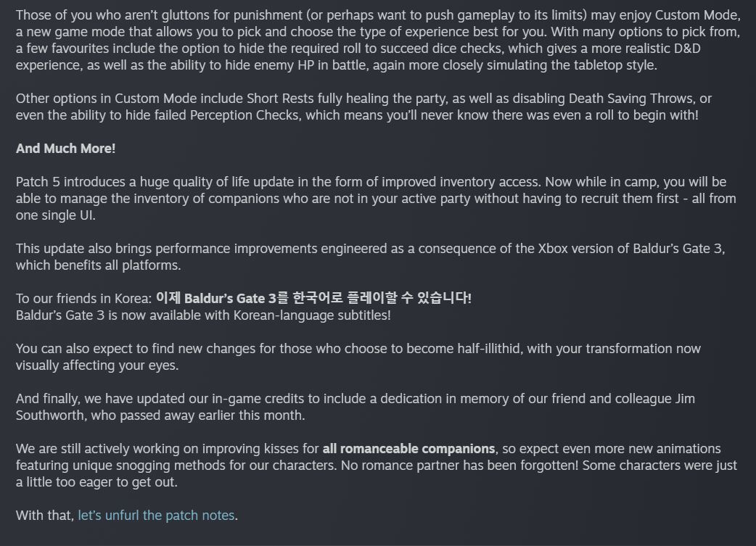Click the bold "all romanceable companions" text
The height and width of the screenshot is (546, 756).
(409, 449)
